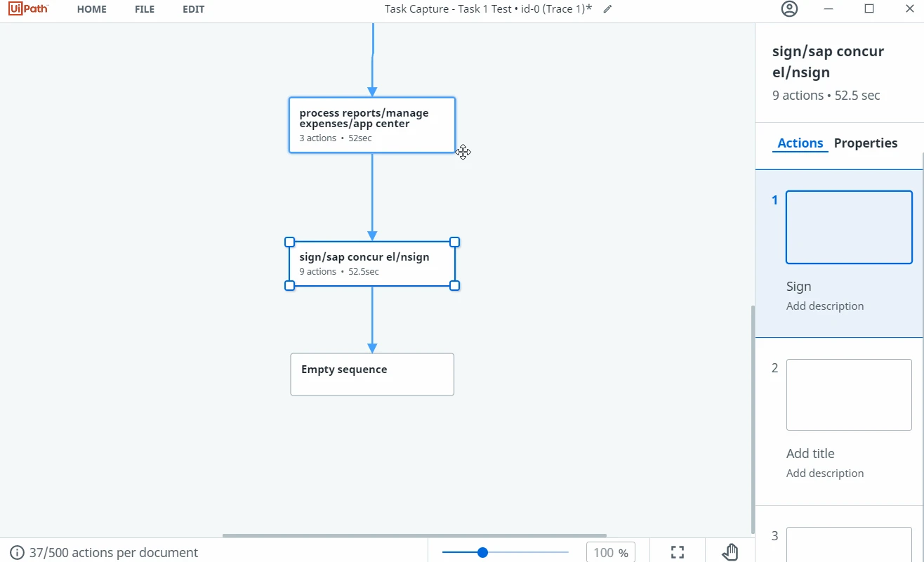Click '37/500 actions per document' status text
The image size is (924, 562).
[x=114, y=553]
